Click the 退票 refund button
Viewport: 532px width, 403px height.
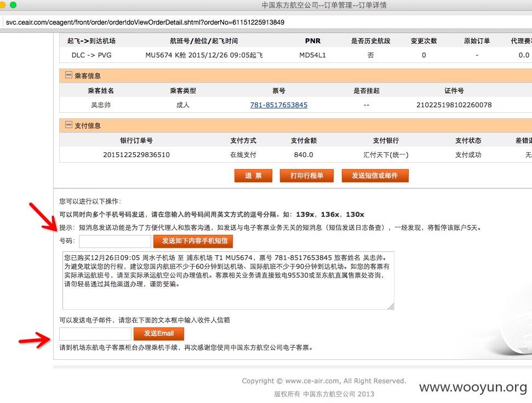(253, 176)
